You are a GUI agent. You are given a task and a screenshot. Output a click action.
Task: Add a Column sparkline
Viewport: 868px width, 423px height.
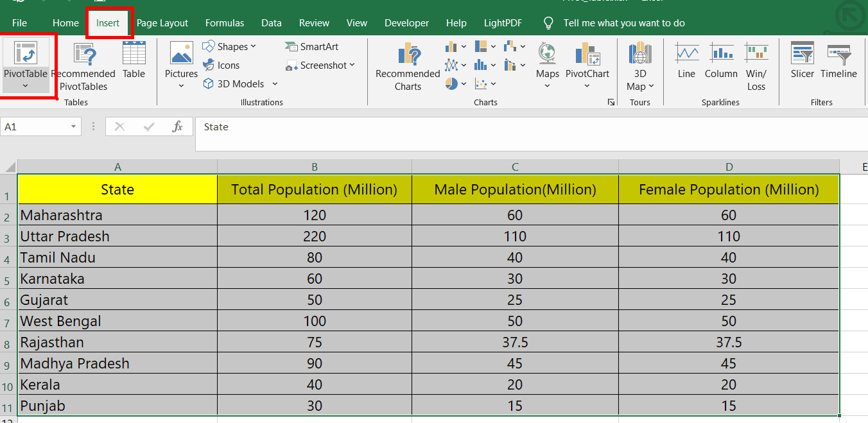click(721, 55)
